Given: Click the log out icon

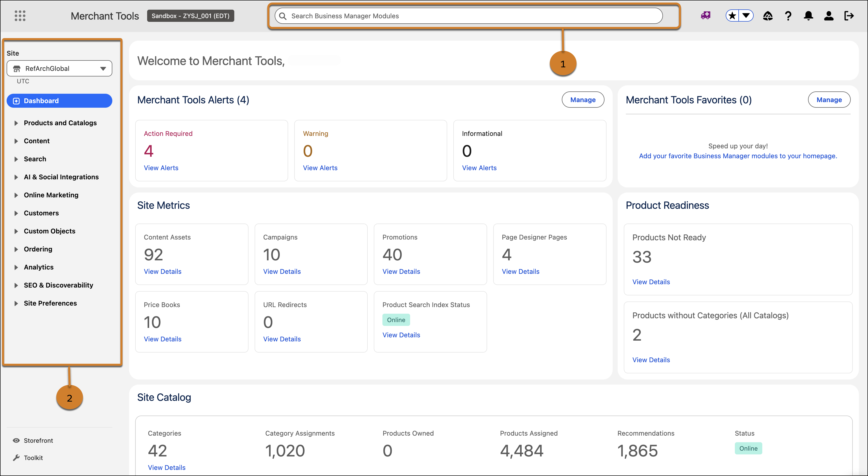Looking at the screenshot, I should click(x=849, y=16).
